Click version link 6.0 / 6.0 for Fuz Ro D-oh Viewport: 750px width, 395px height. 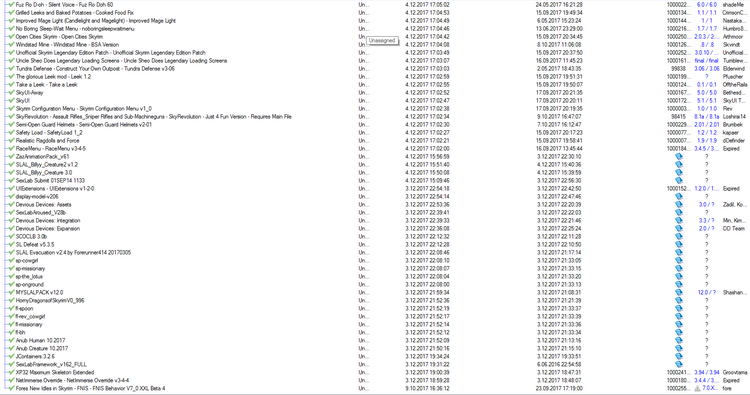coord(706,4)
